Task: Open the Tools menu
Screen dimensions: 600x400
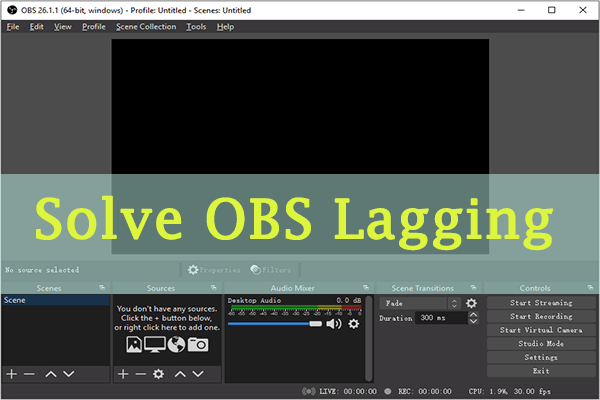Action: 196,27
